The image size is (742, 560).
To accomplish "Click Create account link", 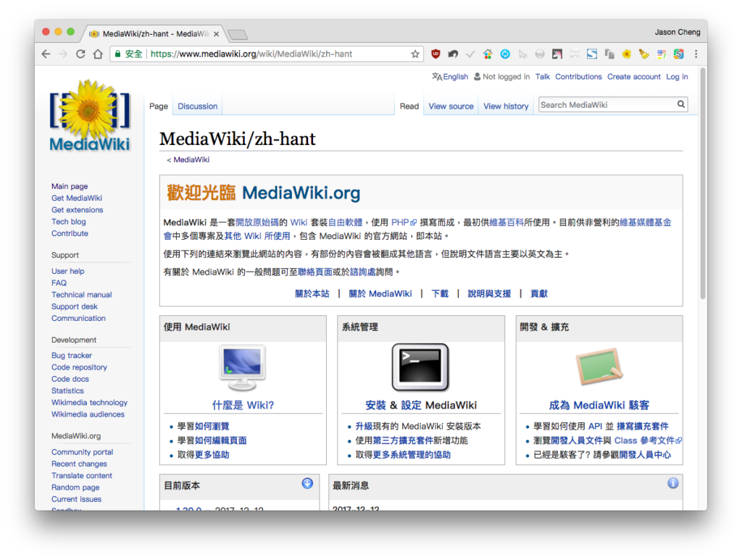I will [633, 77].
